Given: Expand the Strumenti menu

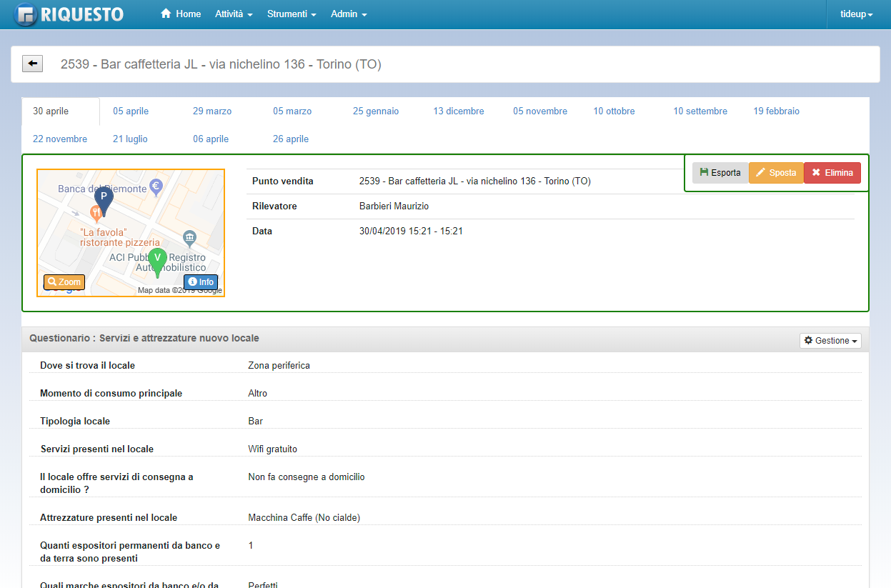Looking at the screenshot, I should pyautogui.click(x=292, y=14).
